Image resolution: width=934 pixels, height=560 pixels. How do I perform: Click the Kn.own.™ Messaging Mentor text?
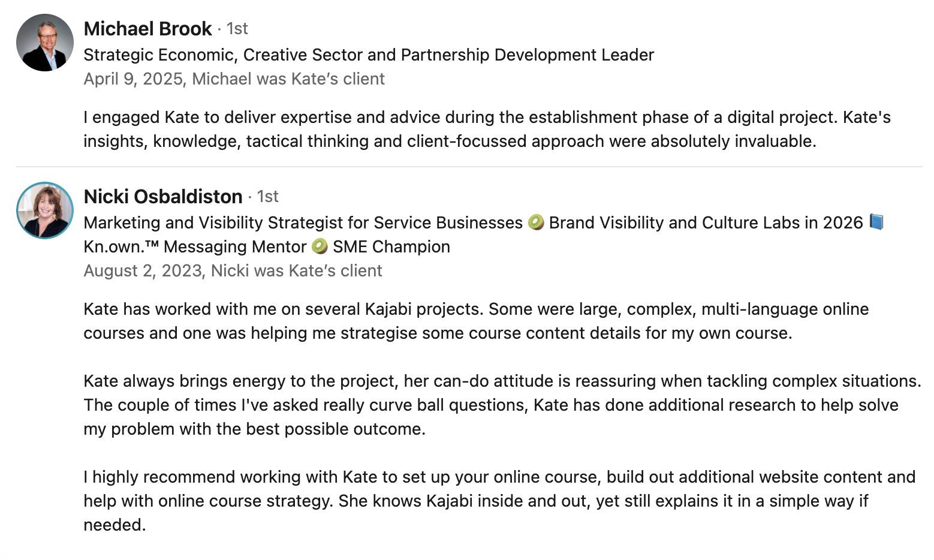[195, 246]
